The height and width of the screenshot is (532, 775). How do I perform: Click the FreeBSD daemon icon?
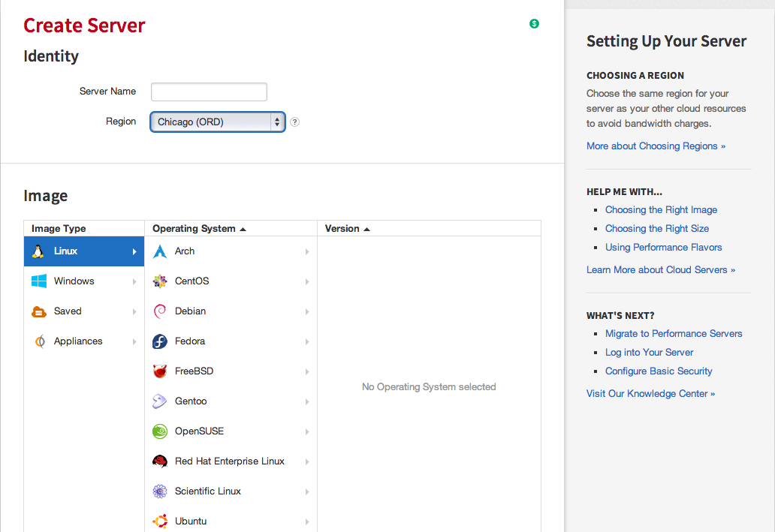point(160,371)
